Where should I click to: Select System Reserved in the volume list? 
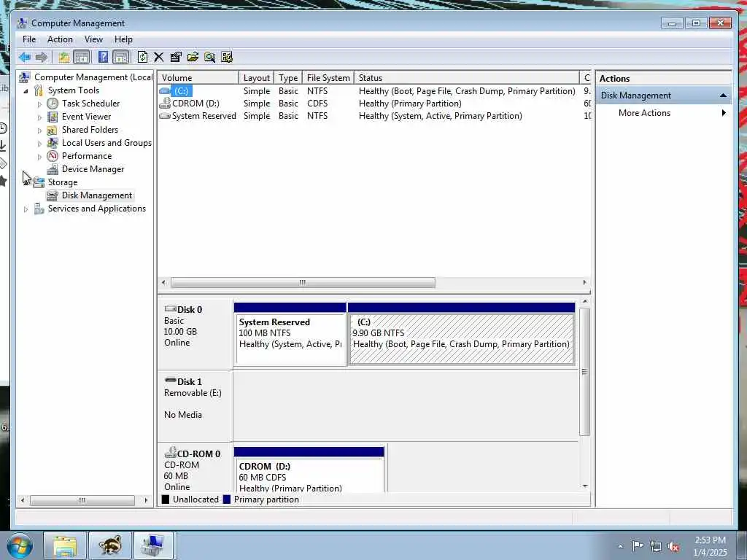204,116
